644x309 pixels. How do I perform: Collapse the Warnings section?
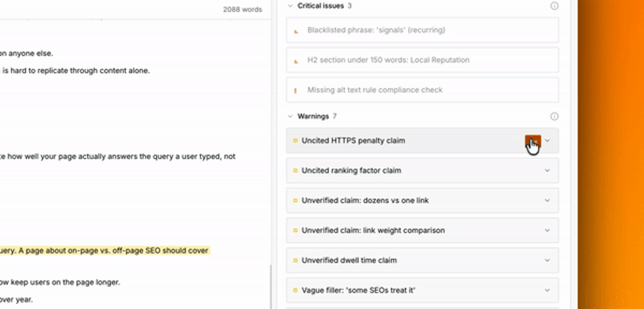tap(290, 116)
